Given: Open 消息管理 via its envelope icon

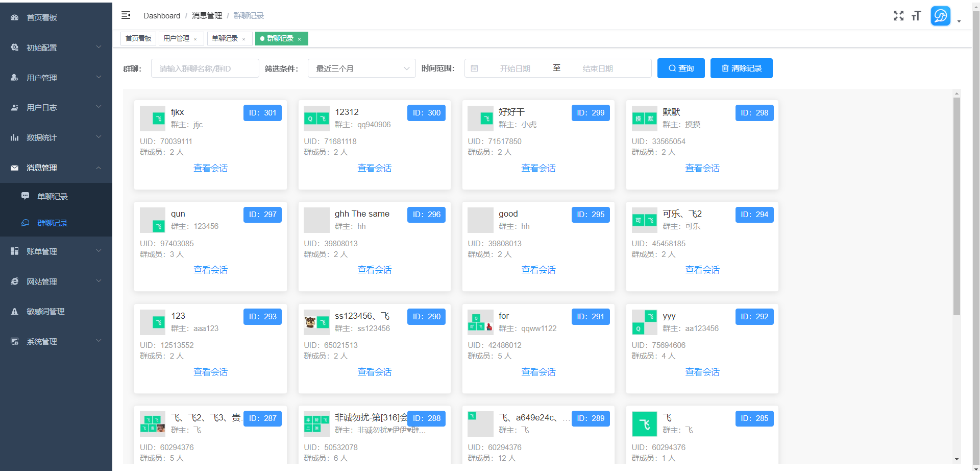Looking at the screenshot, I should coord(14,168).
